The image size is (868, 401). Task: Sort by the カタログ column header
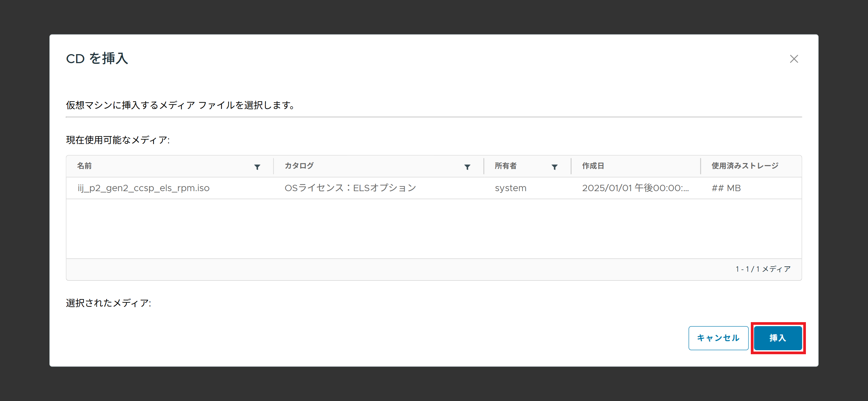[x=299, y=166]
